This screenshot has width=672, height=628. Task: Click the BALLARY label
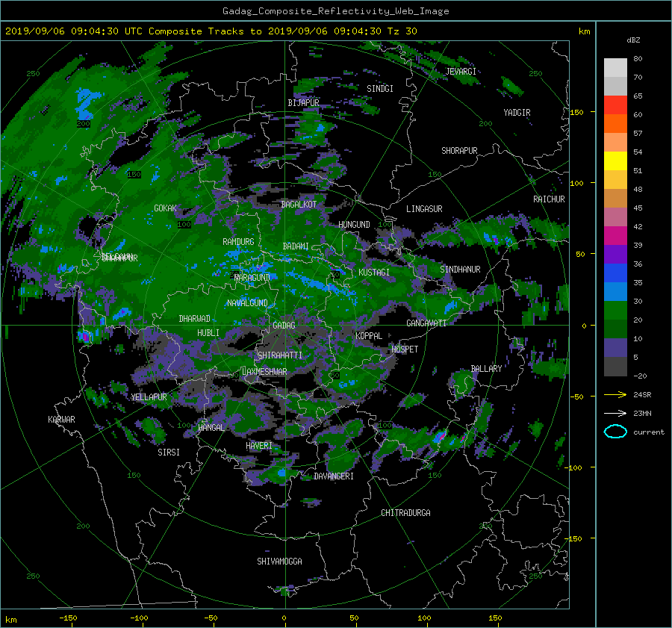(x=486, y=369)
